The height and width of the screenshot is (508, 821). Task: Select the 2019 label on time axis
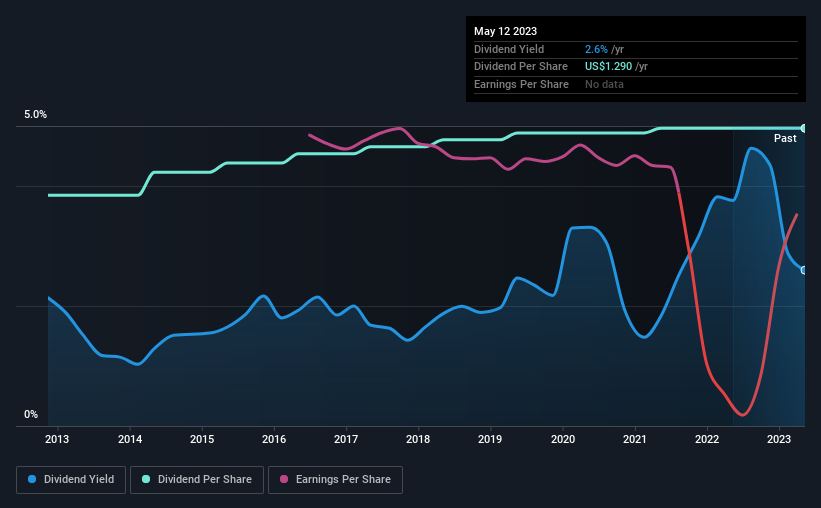[x=490, y=439]
